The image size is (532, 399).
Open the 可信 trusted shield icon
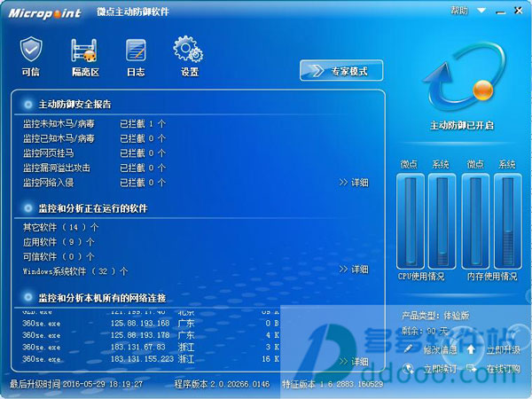(x=31, y=57)
